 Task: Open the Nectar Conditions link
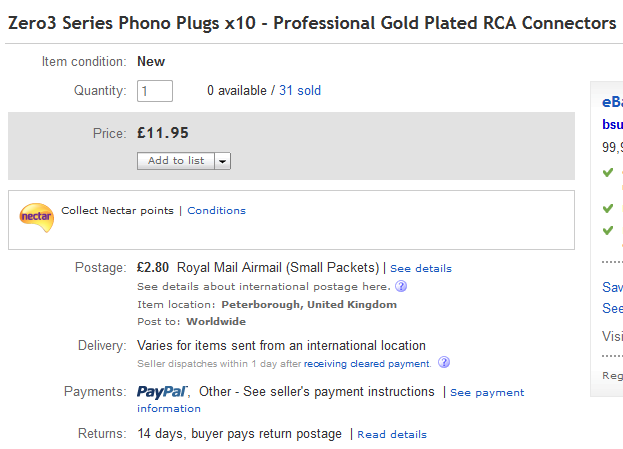(x=217, y=211)
